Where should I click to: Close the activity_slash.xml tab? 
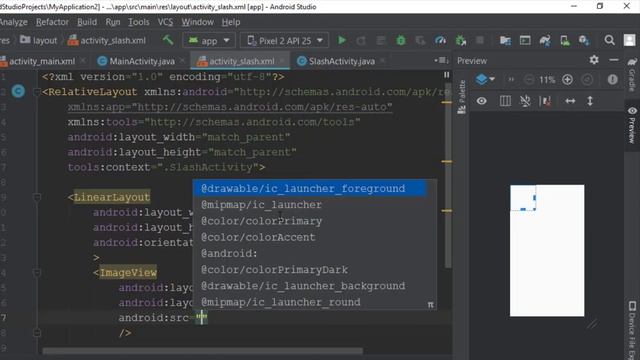281,61
